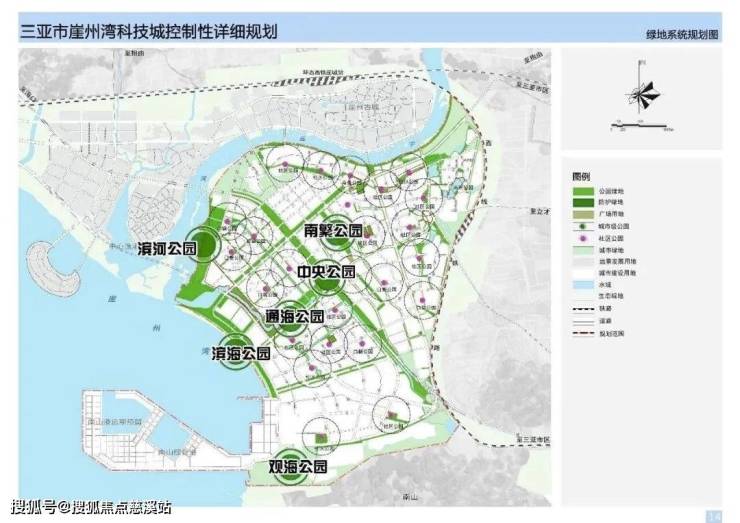Click the 崖州古城 label on the map
This screenshot has width=740, height=523.
(x=363, y=107)
